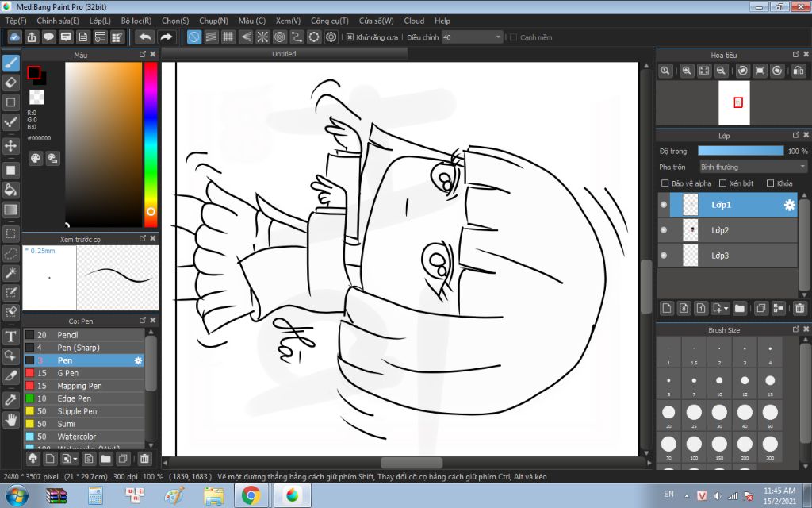812x508 pixels.
Task: Toggle the Cạnh mềm checkbox
Action: tap(513, 37)
